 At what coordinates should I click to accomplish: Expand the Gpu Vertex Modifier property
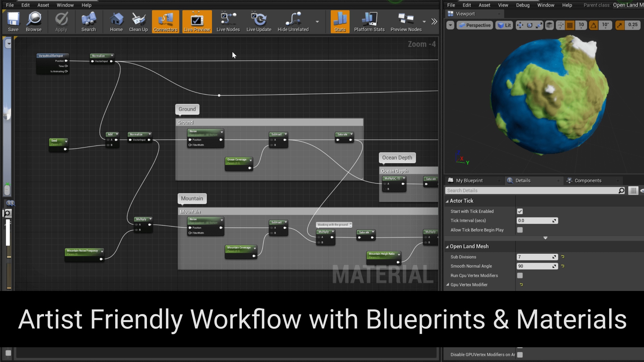(447, 285)
